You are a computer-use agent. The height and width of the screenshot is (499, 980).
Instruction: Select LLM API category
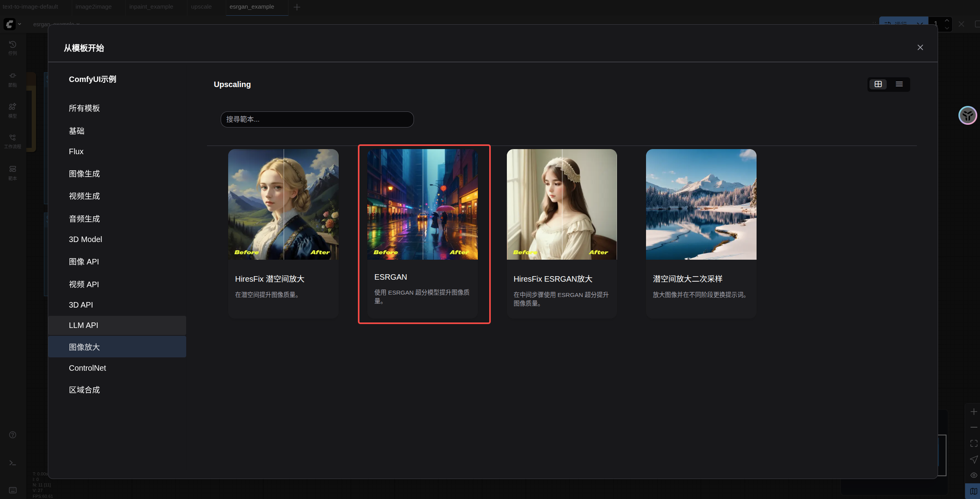117,325
